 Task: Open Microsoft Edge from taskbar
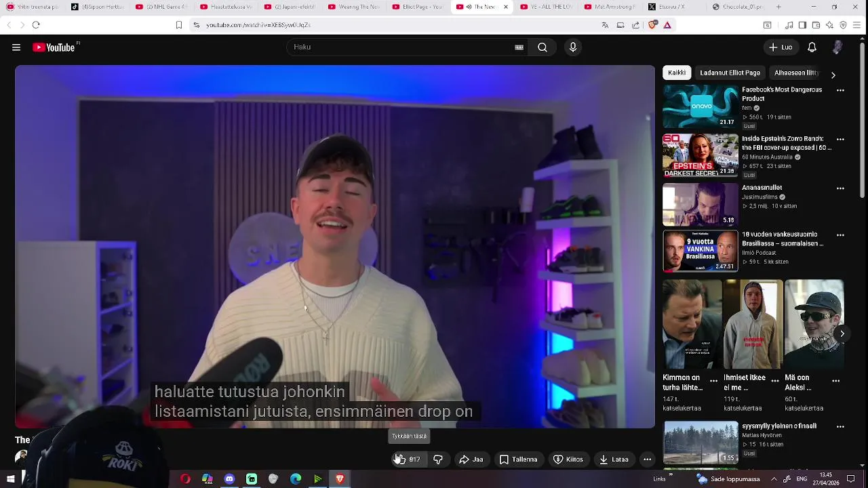[296, 479]
